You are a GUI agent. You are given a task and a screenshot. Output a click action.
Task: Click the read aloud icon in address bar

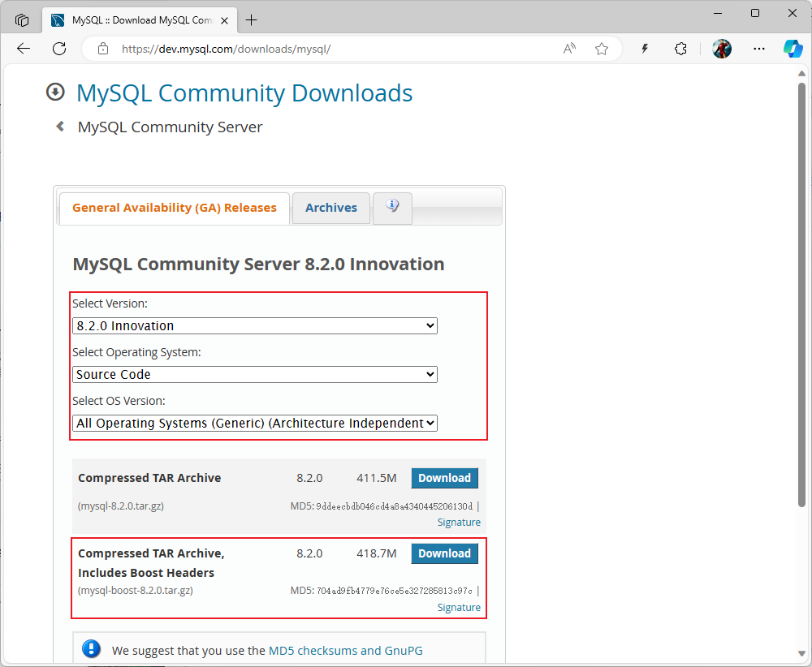(x=569, y=49)
